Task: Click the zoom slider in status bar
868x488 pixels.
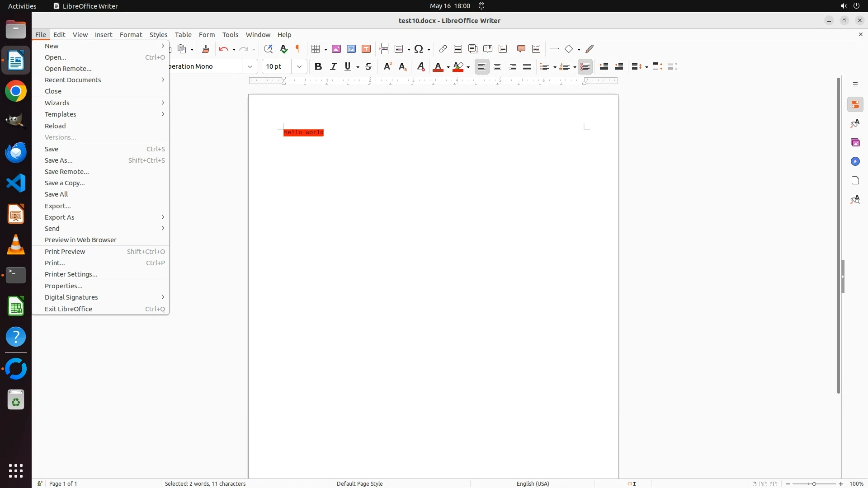Action: (x=814, y=483)
